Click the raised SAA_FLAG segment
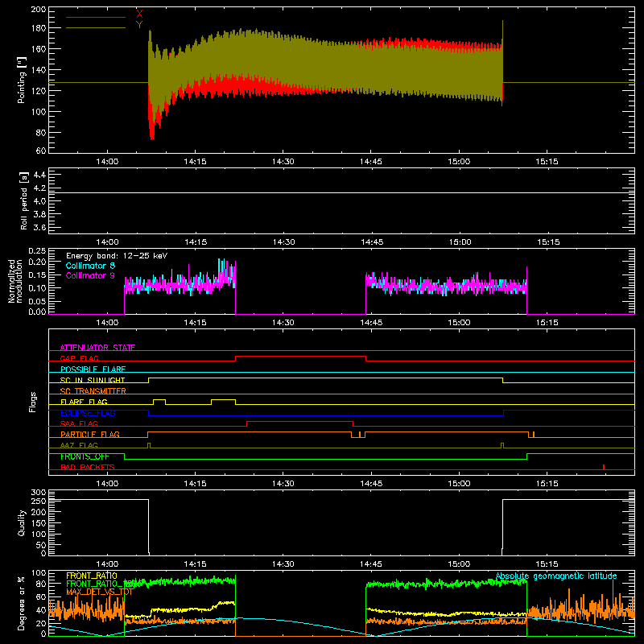644x644 pixels. tap(299, 421)
